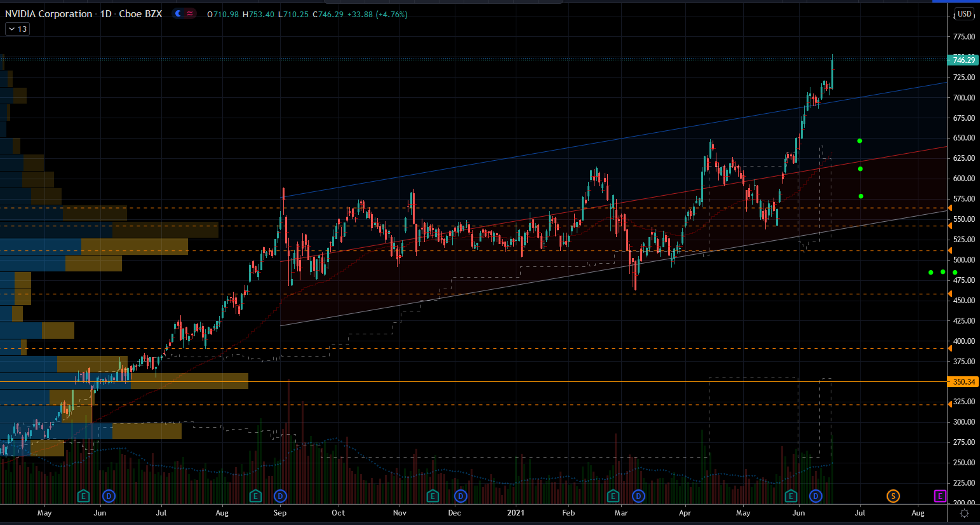The width and height of the screenshot is (980, 525).
Task: Toggle the blue moon session indicator
Action: pos(178,14)
